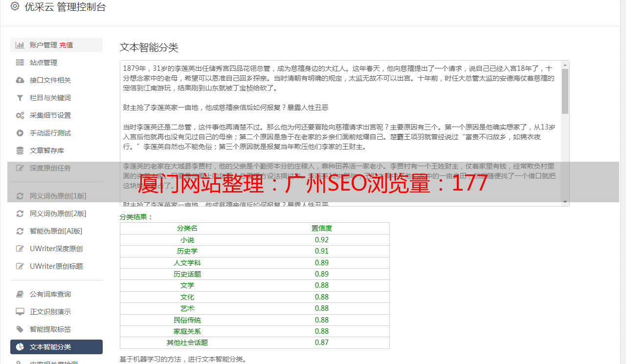Click the text area scrollbar up arrow

point(565,65)
